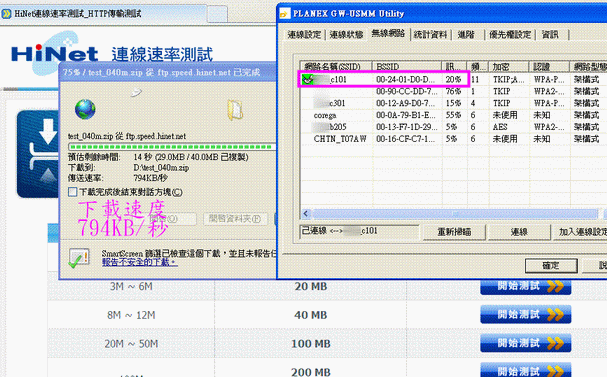The image size is (607, 377).
Task: Click the 開啟資料夾 button
Action: click(x=235, y=219)
